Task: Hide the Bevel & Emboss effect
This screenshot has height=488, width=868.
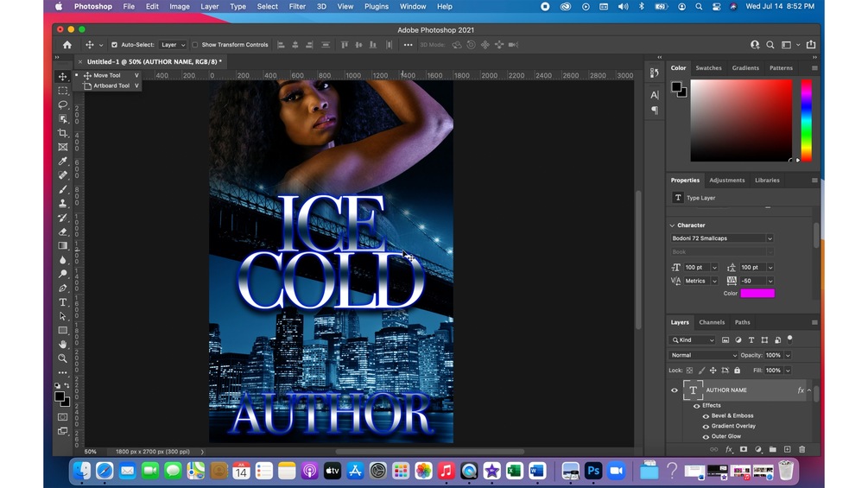Action: click(706, 416)
